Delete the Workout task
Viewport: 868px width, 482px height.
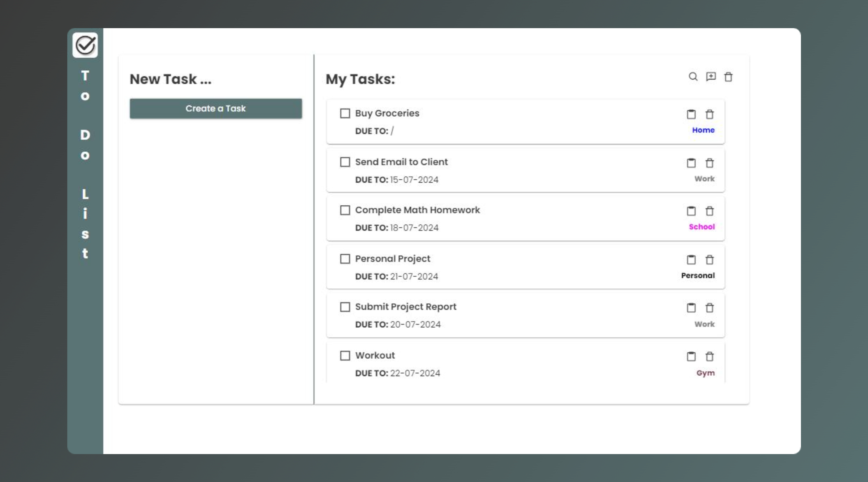(709, 356)
